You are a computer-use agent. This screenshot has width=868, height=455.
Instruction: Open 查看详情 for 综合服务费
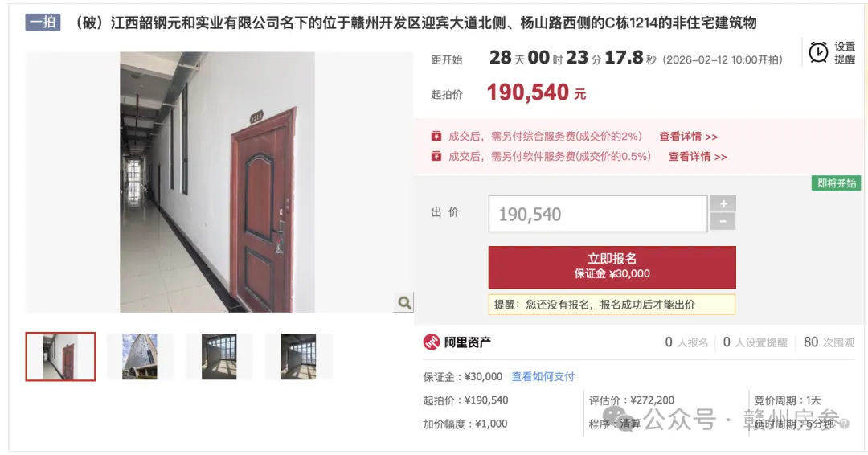(689, 136)
